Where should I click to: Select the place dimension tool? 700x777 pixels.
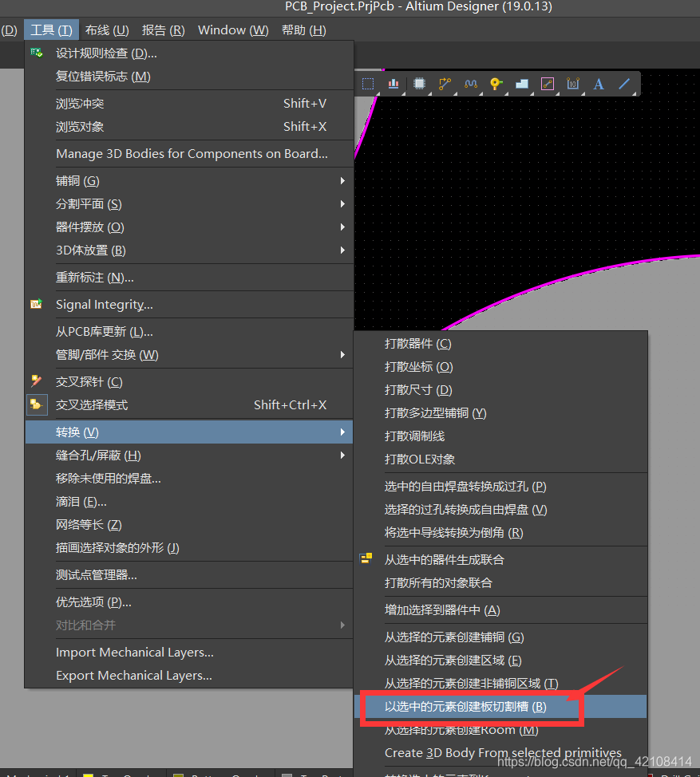[573, 84]
